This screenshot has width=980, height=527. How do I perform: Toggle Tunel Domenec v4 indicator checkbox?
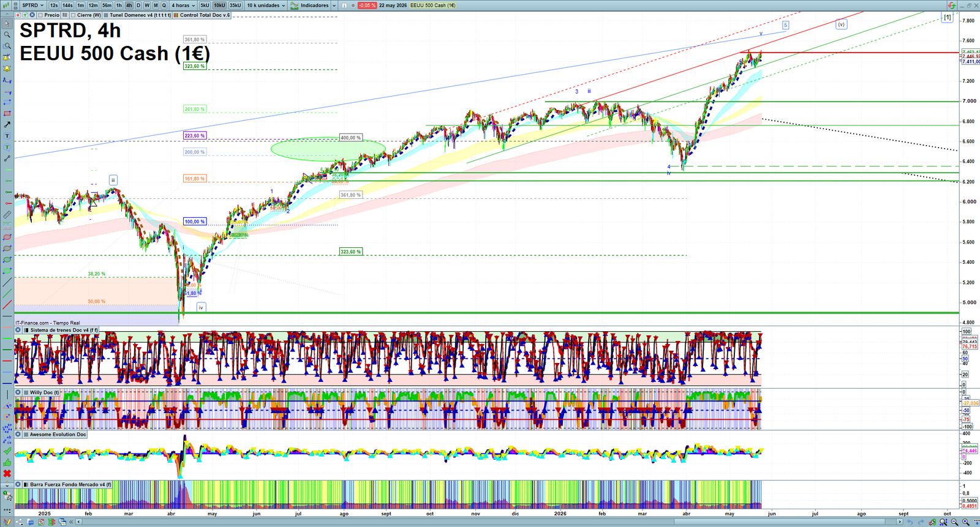(106, 15)
